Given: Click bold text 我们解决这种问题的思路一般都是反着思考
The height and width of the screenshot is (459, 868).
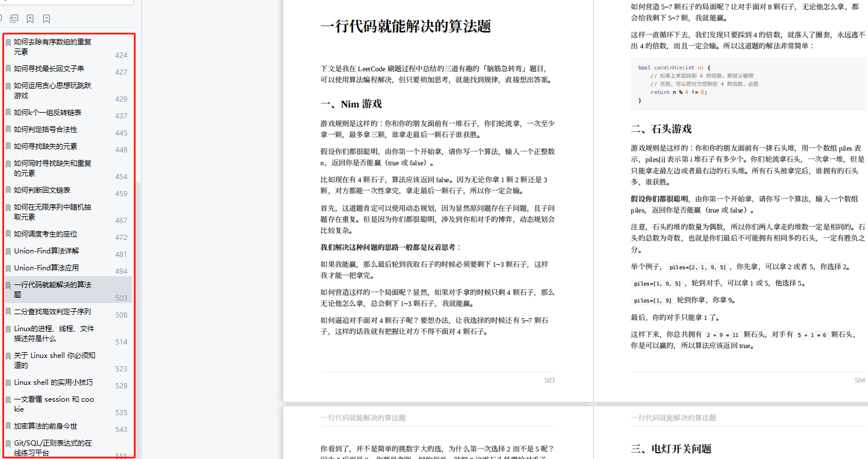Looking at the screenshot, I should 391,248.
